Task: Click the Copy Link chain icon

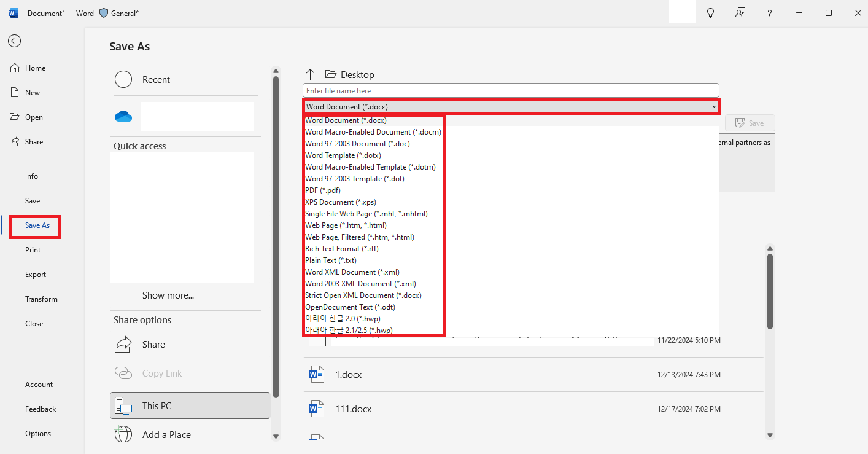Action: click(x=123, y=373)
